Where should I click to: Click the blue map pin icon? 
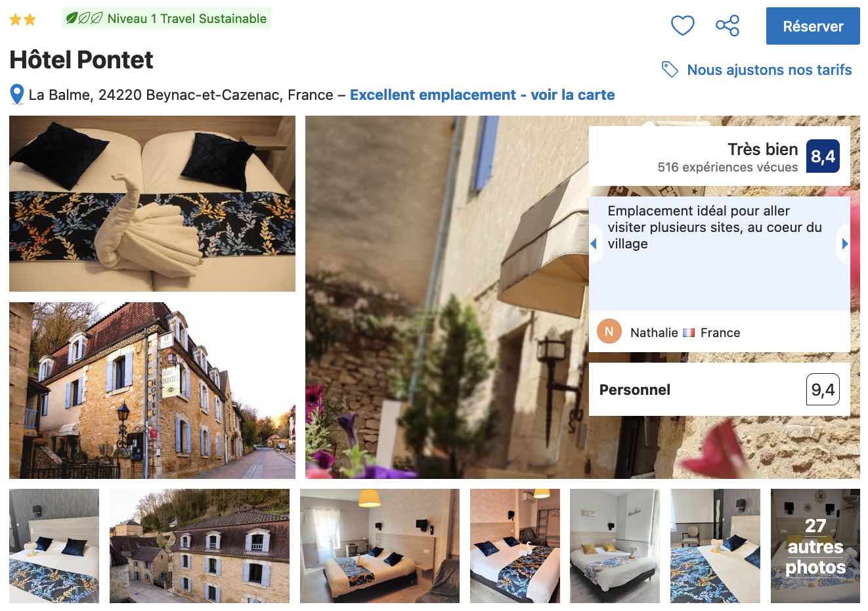pos(17,95)
